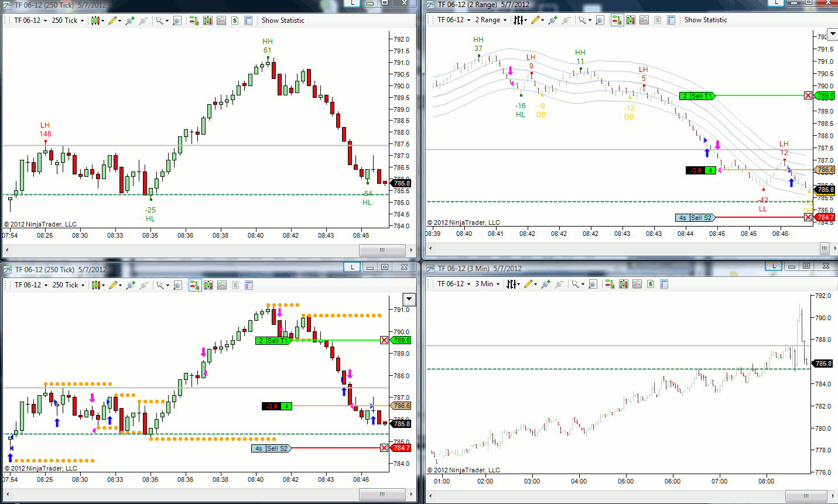Image resolution: width=838 pixels, height=504 pixels.
Task: Open chart properties icon in 2 Range window
Action: 671,20
